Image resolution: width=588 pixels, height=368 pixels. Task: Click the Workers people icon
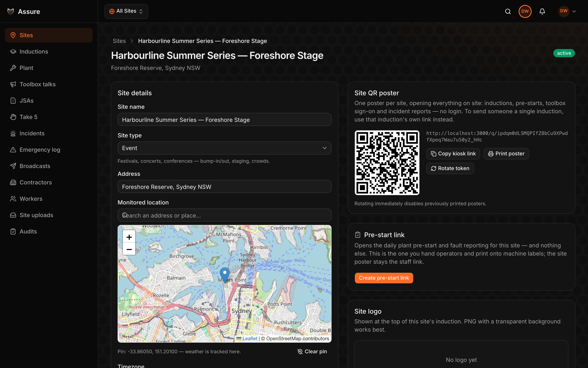coord(13,199)
